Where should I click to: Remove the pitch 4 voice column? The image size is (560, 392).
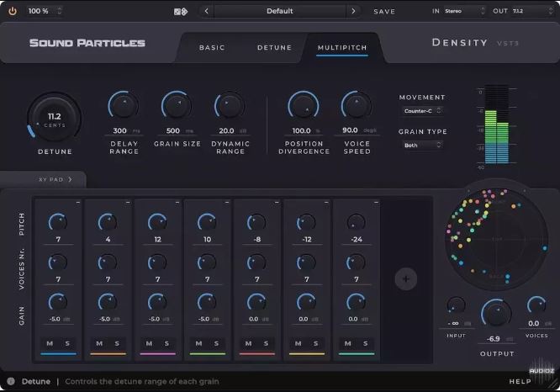(128, 203)
